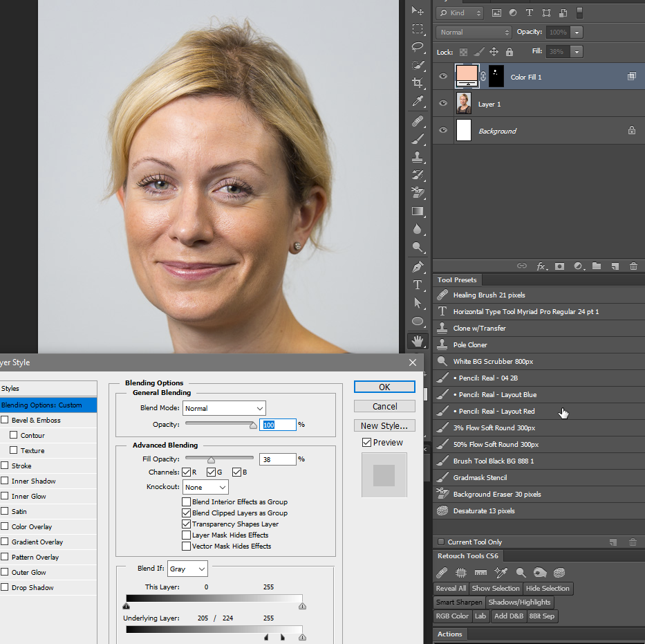Click the Create new group folder icon
The height and width of the screenshot is (644, 645).
pos(596,266)
